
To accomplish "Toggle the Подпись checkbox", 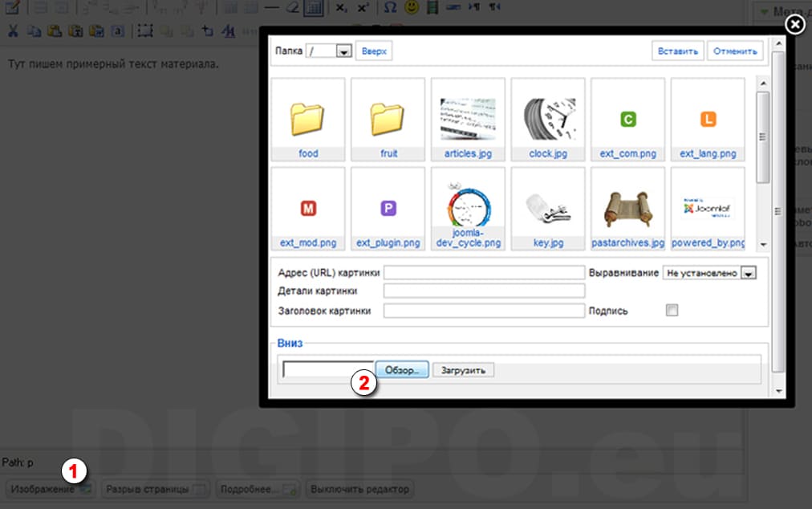I will click(672, 311).
